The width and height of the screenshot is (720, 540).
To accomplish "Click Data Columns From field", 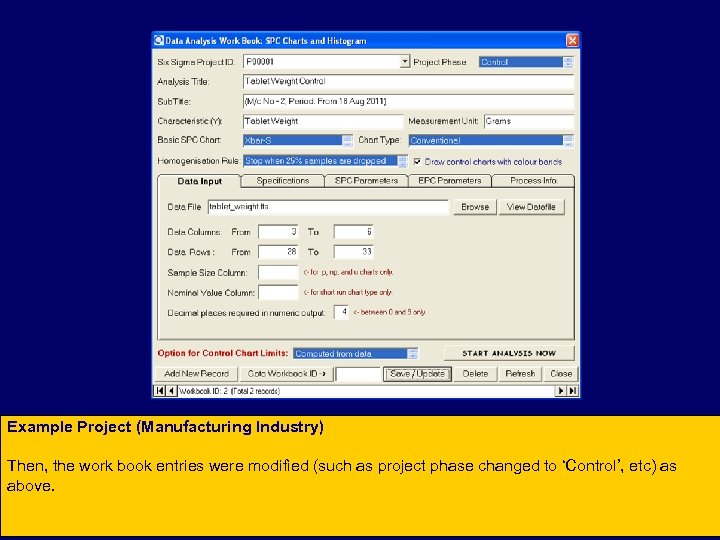I will (x=278, y=232).
